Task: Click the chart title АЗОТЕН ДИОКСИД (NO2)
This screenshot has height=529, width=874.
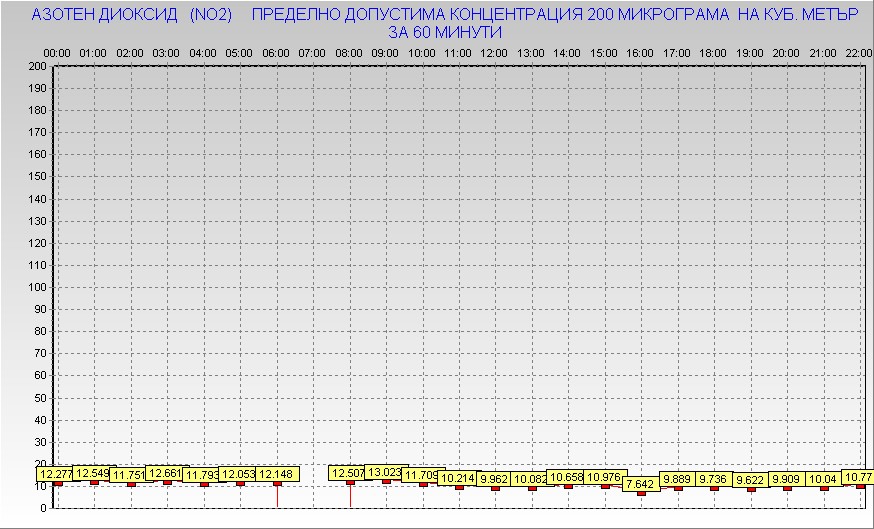Action: (132, 16)
